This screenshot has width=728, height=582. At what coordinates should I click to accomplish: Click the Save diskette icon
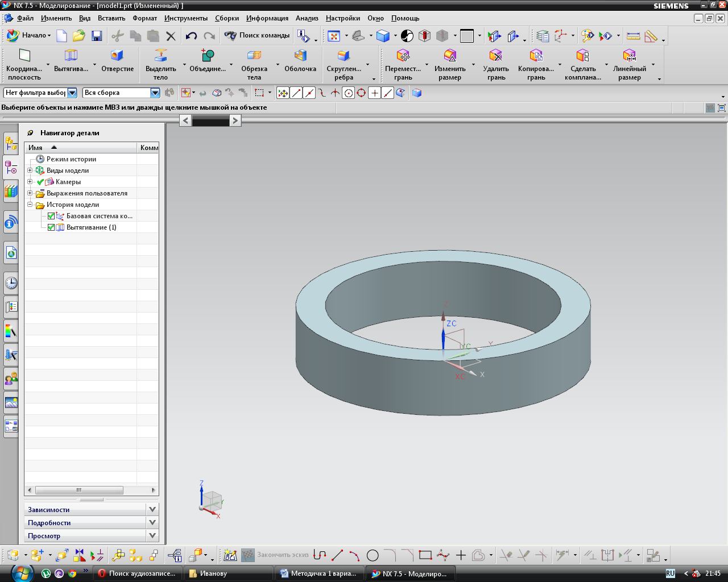coord(97,36)
